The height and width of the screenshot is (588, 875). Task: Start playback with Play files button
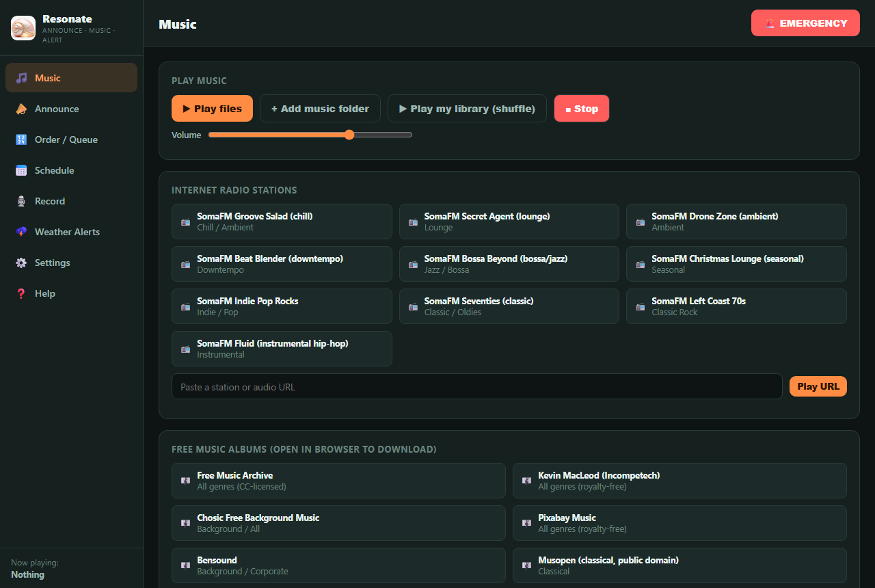tap(212, 109)
